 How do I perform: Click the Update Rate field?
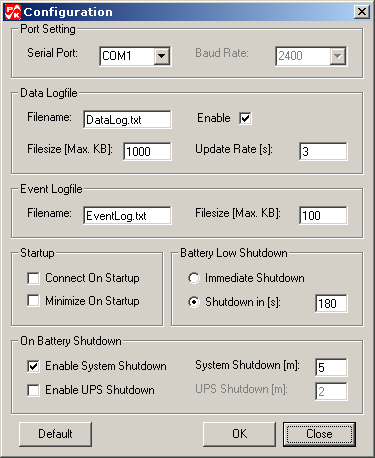coord(323,151)
